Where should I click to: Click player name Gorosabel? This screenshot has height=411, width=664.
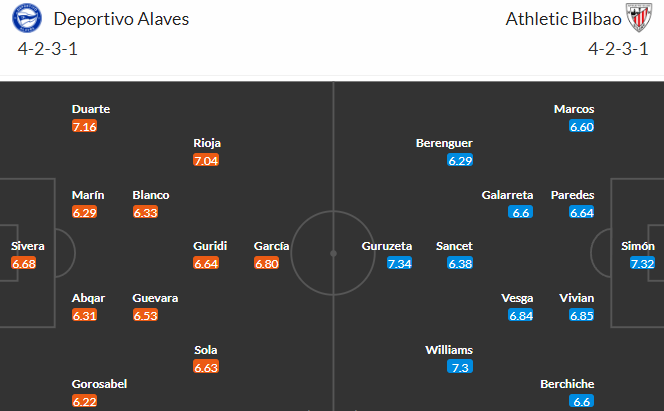[100, 384]
